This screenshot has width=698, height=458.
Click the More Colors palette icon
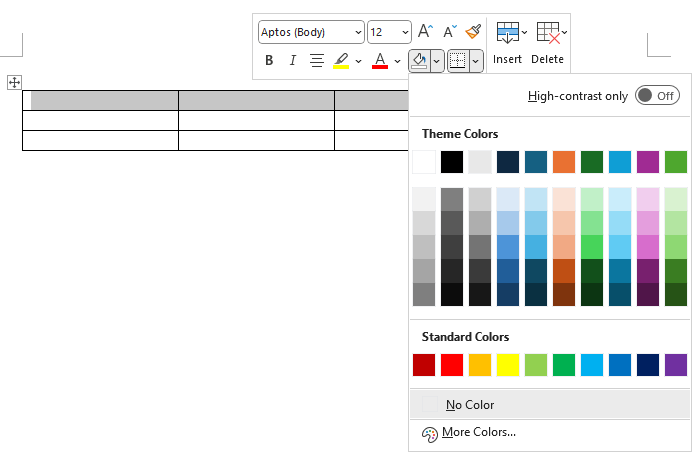[x=430, y=434]
